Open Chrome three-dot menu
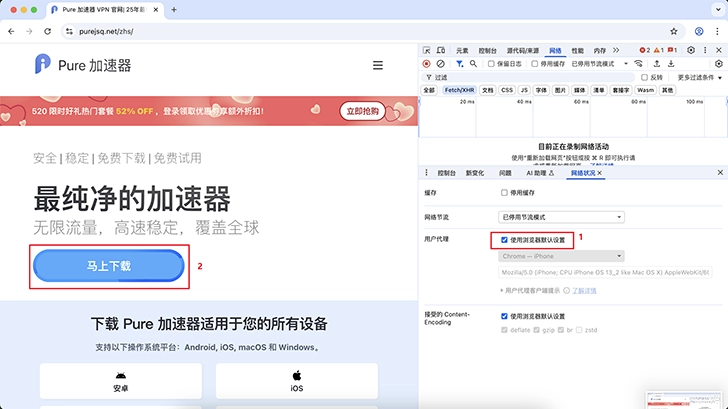 [x=717, y=32]
